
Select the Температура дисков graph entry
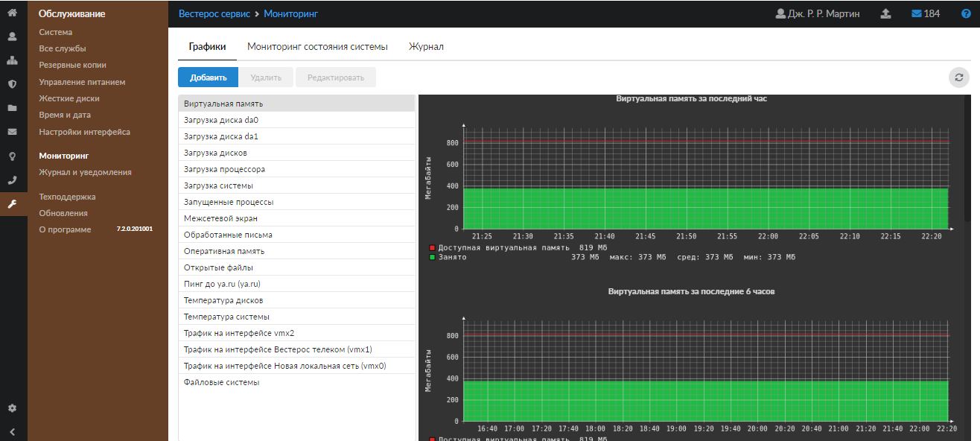(x=223, y=300)
